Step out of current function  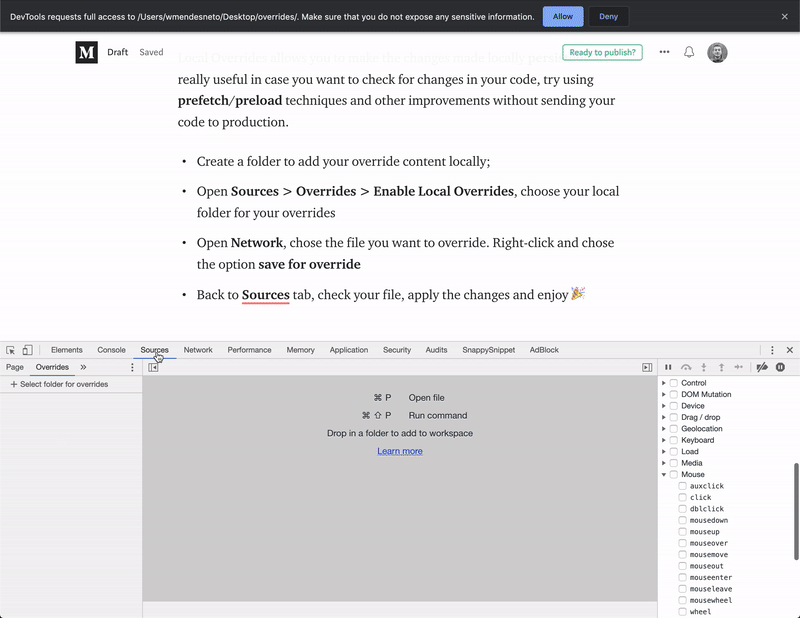[x=721, y=367]
